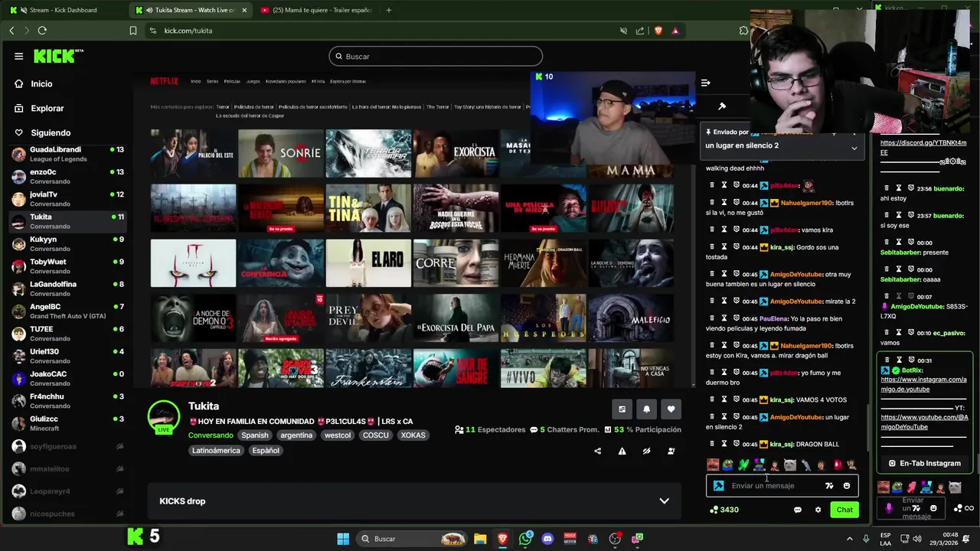Open Discord from the taskbar

coord(547,539)
